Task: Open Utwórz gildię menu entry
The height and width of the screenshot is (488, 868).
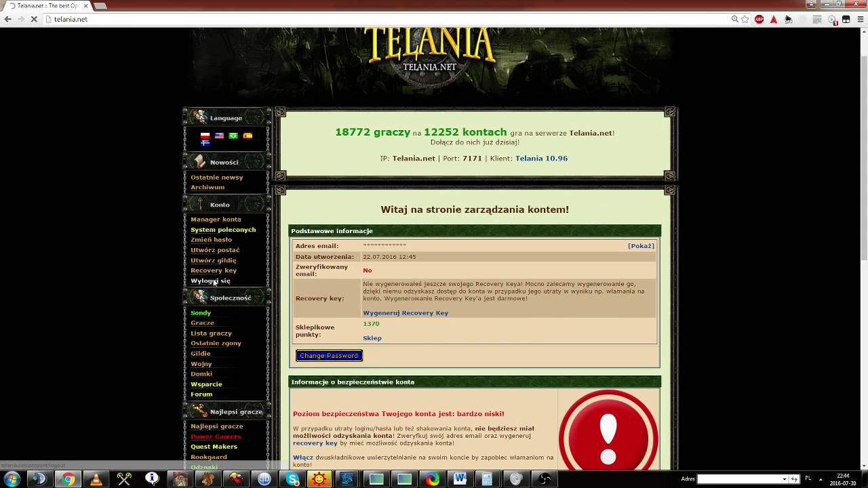Action: (214, 260)
